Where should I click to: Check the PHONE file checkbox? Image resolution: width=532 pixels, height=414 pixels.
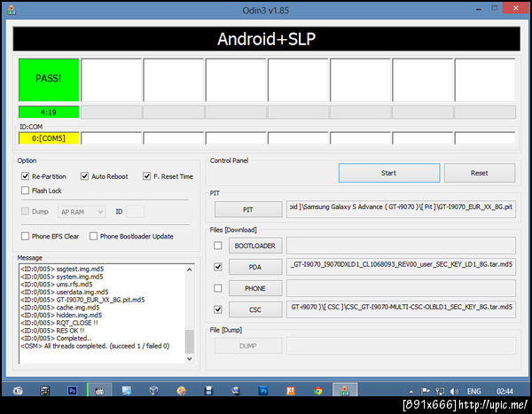[218, 288]
